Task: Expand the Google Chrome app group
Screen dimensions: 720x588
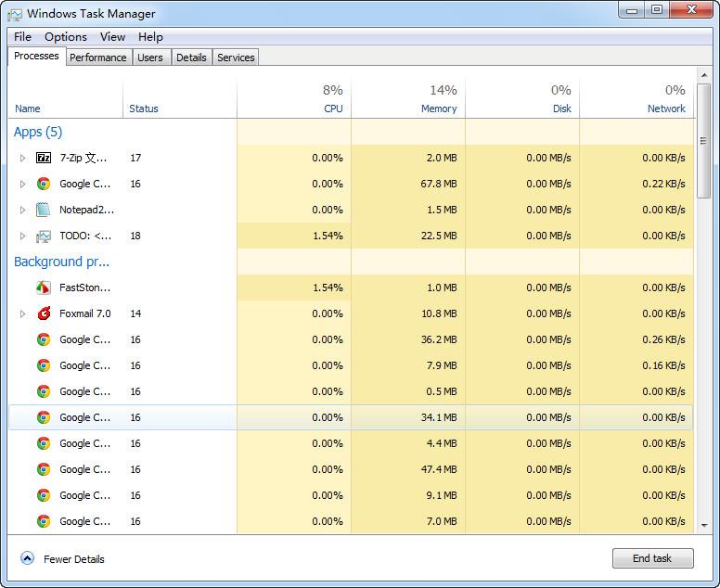Action: pyautogui.click(x=22, y=184)
